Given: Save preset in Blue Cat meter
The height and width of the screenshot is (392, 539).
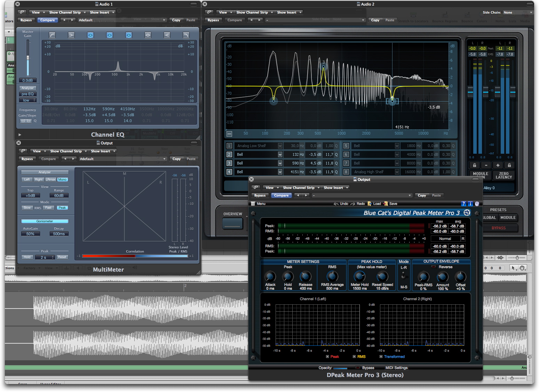Looking at the screenshot, I should tap(390, 203).
